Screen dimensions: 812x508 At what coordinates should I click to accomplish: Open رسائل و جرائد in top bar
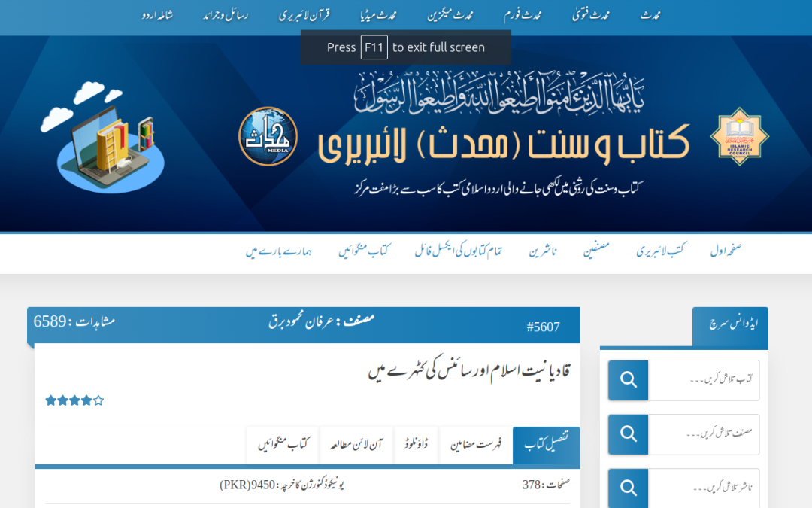point(226,15)
